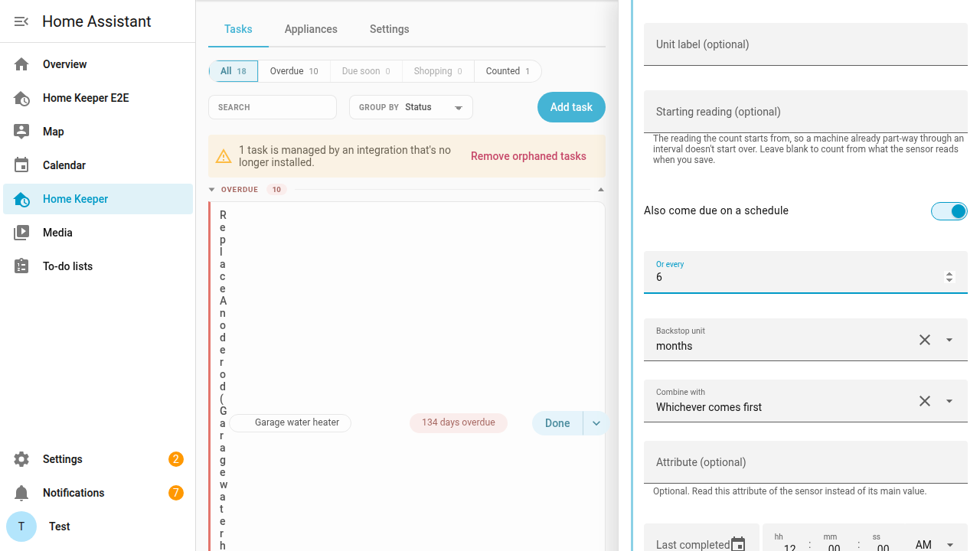Click the orphaned tasks warning triangle icon

(224, 156)
